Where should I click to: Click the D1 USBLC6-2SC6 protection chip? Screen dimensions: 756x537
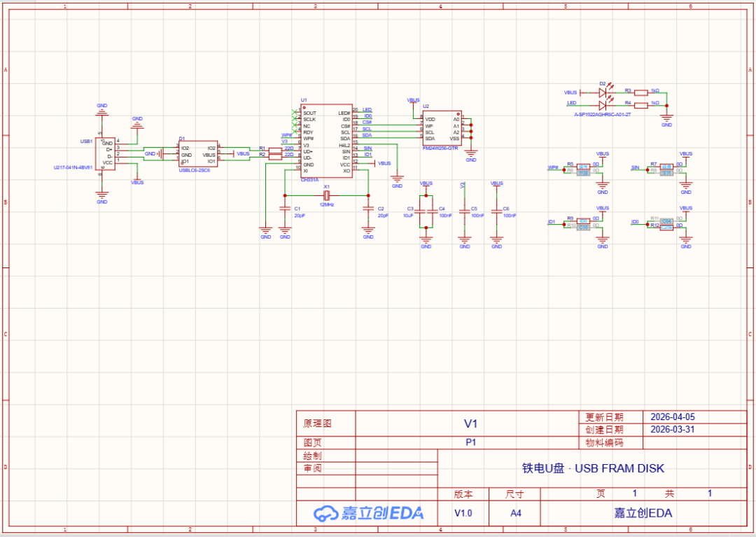click(198, 155)
